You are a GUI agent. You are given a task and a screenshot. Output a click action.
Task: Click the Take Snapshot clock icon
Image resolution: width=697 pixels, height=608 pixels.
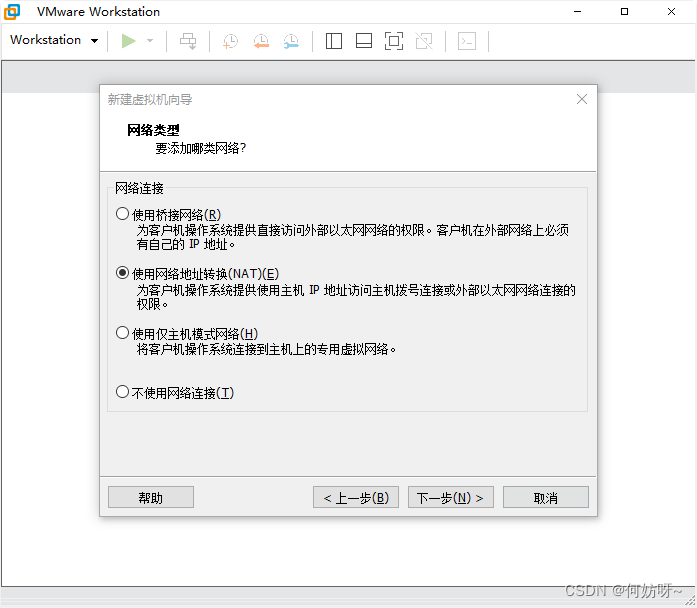click(230, 41)
